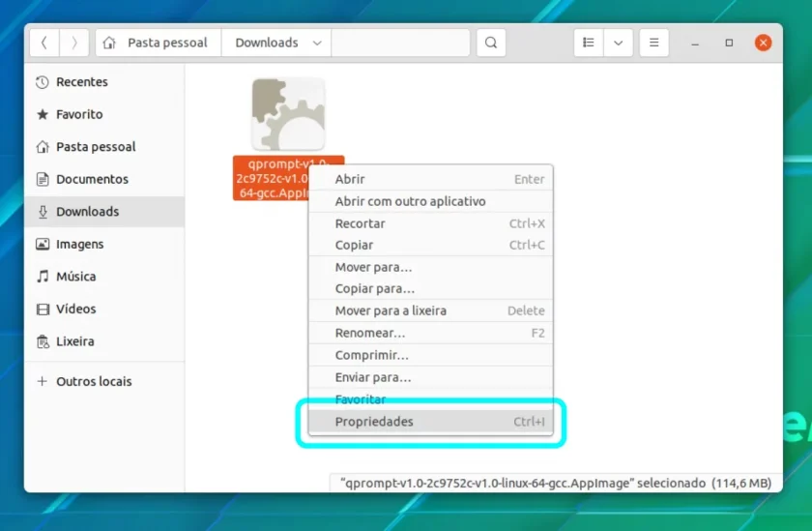Click the forward navigation arrow

pos(74,43)
